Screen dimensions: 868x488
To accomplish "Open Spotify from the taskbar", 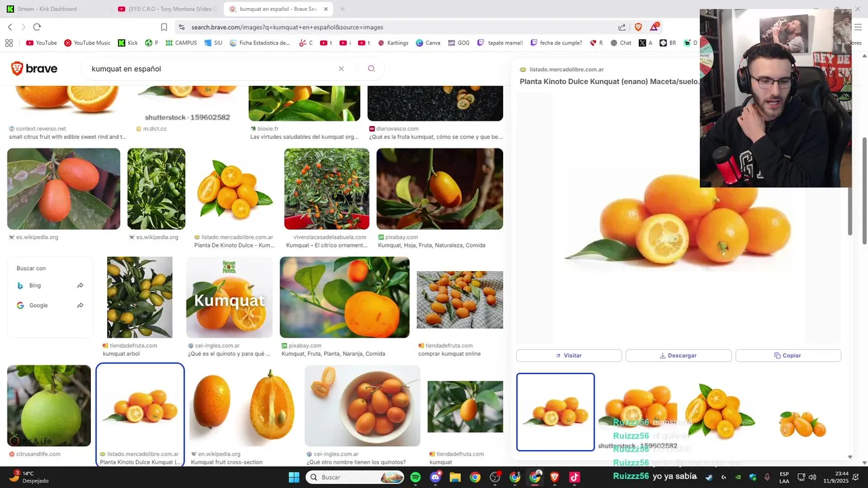I will click(x=416, y=477).
